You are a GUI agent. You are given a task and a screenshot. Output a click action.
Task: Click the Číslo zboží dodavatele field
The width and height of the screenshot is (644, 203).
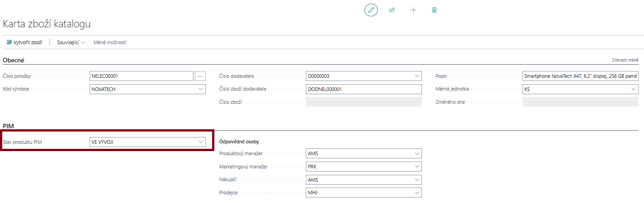[364, 89]
